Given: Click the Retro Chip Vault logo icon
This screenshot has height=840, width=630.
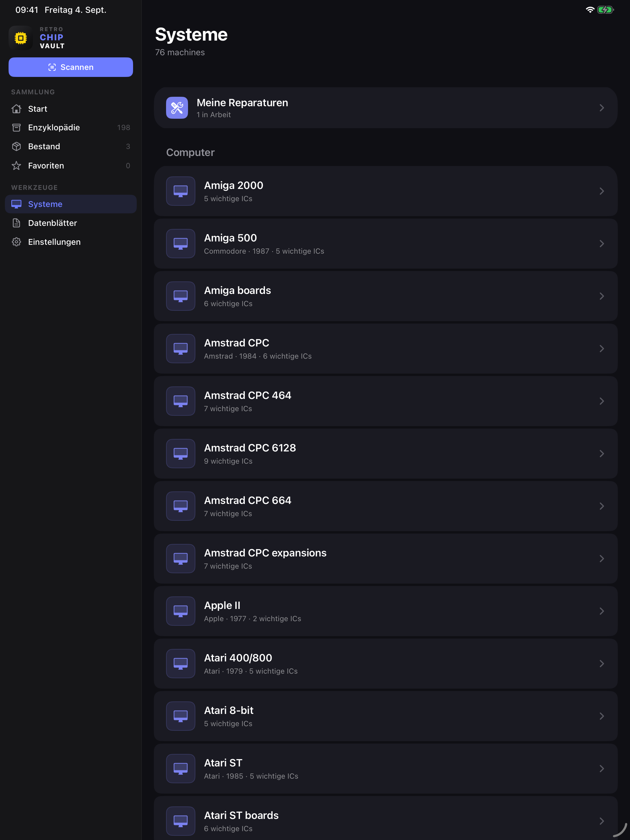Looking at the screenshot, I should tap(21, 38).
